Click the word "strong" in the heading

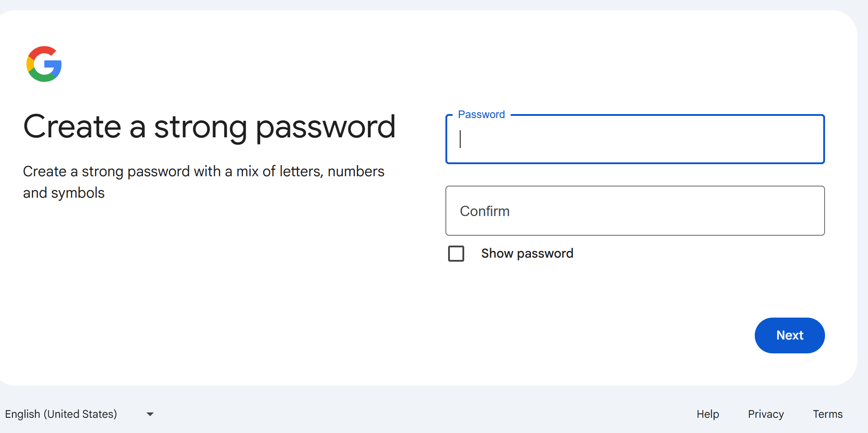pyautogui.click(x=200, y=127)
